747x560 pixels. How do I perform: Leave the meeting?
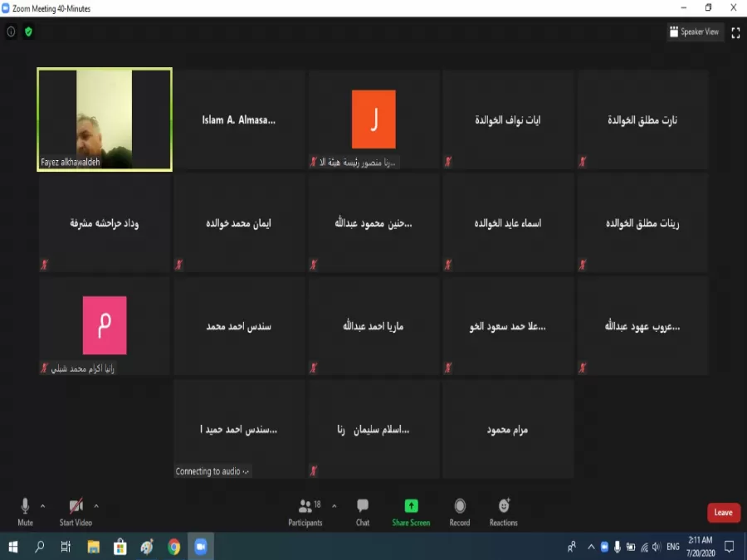[723, 513]
